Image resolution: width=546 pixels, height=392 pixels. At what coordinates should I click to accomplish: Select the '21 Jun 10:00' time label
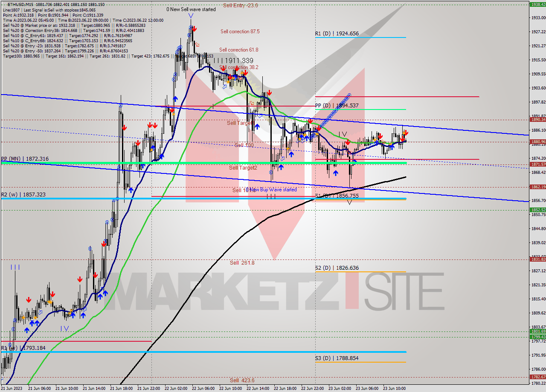pyautogui.click(x=66, y=389)
